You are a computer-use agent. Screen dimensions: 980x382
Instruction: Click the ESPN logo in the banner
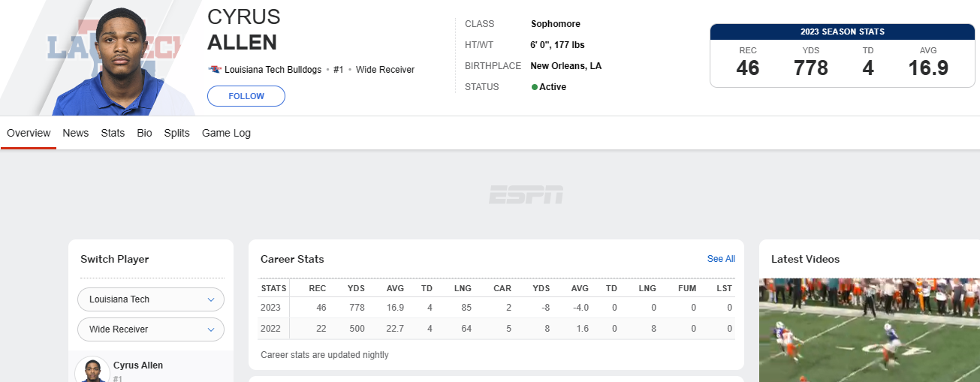click(x=526, y=195)
